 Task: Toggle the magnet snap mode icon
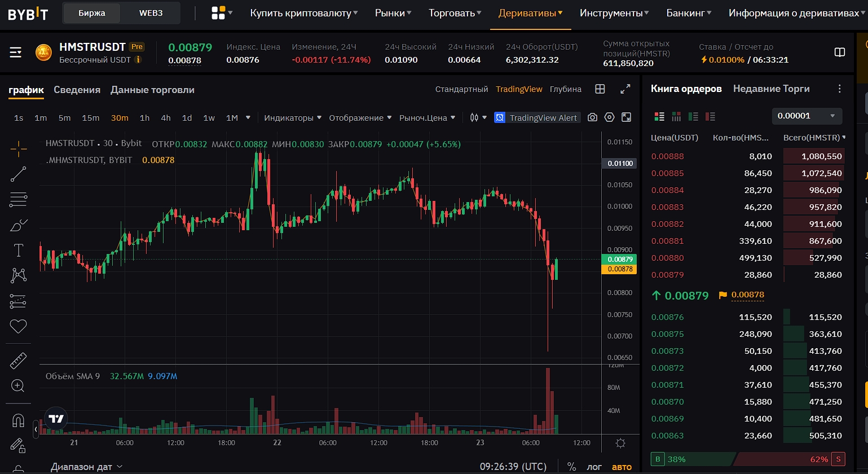[x=18, y=420]
